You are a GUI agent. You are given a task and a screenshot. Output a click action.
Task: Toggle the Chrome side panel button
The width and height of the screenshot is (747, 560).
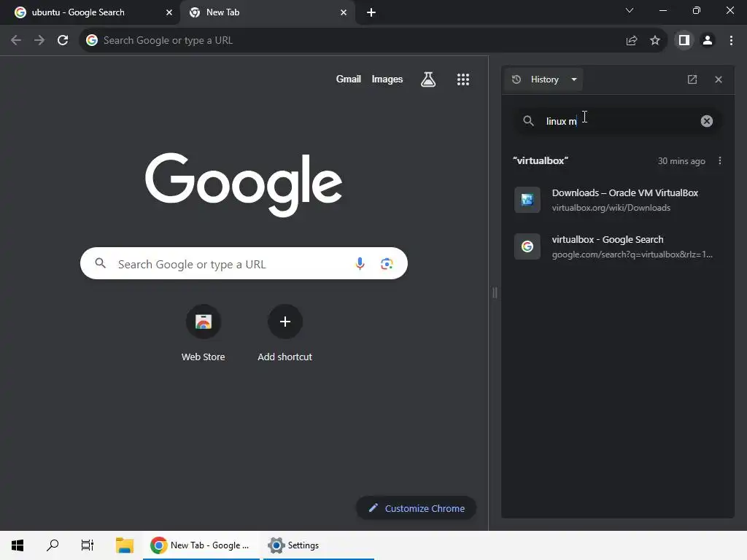click(x=684, y=41)
